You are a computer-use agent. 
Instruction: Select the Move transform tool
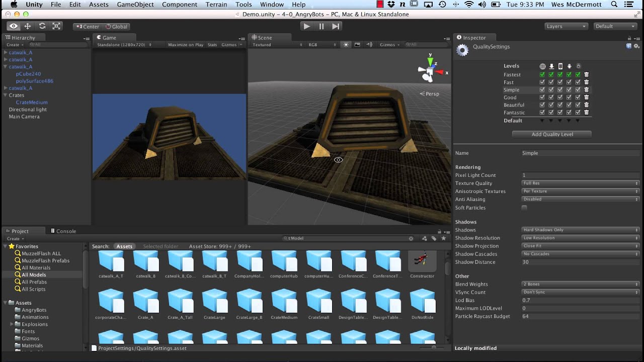tap(28, 26)
